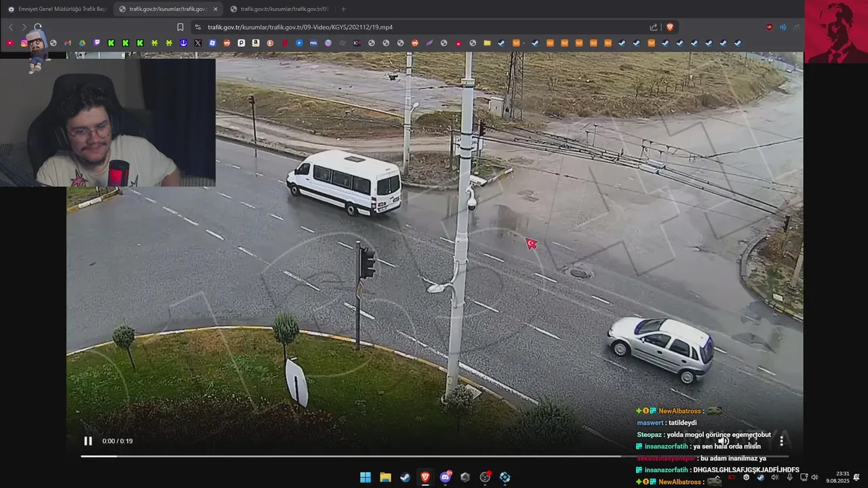
Task: Open the yellow bookmarks folder
Action: click(x=487, y=43)
